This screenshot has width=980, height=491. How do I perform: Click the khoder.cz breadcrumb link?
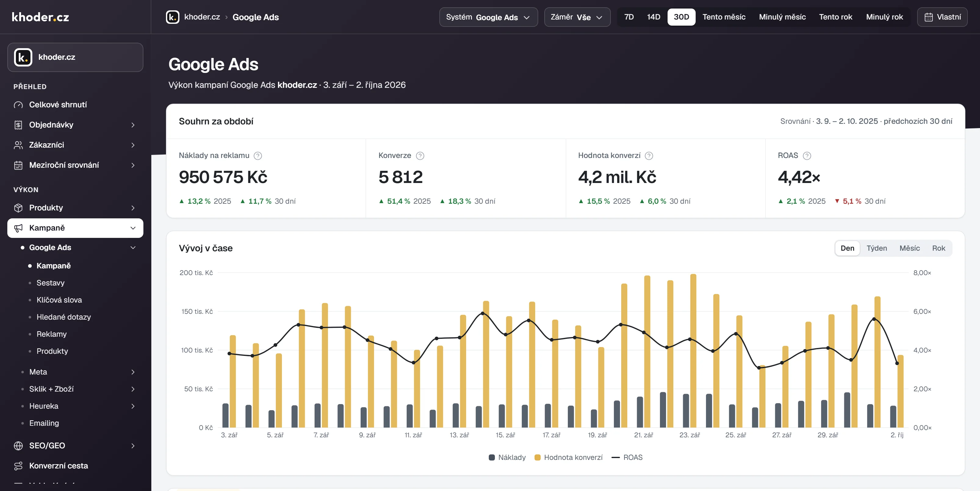[x=202, y=17]
